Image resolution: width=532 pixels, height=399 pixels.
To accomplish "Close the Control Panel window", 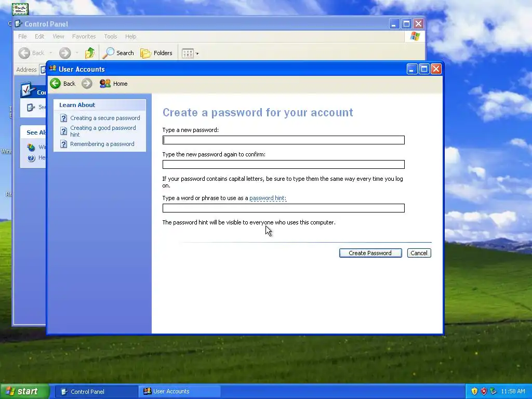I will [418, 24].
